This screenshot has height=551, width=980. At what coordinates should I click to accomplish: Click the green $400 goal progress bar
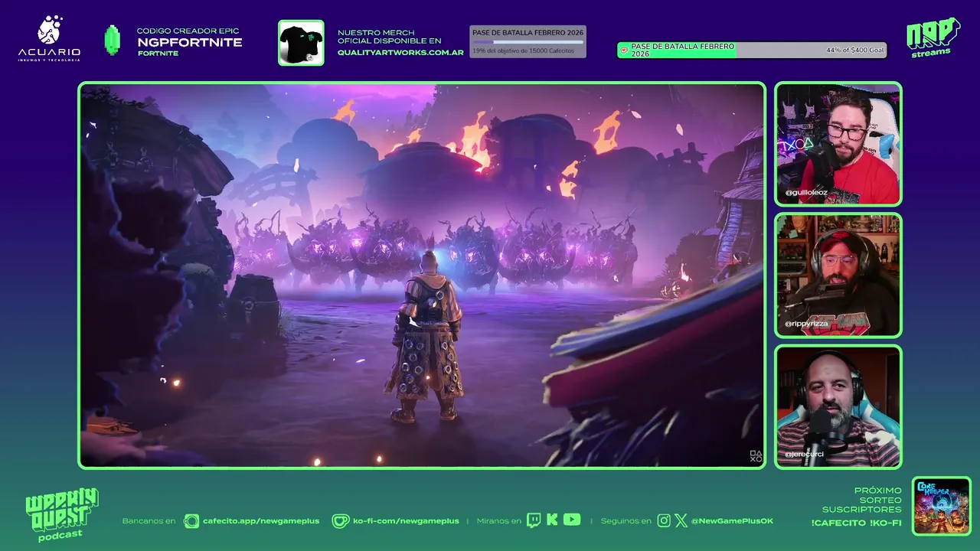coord(752,50)
